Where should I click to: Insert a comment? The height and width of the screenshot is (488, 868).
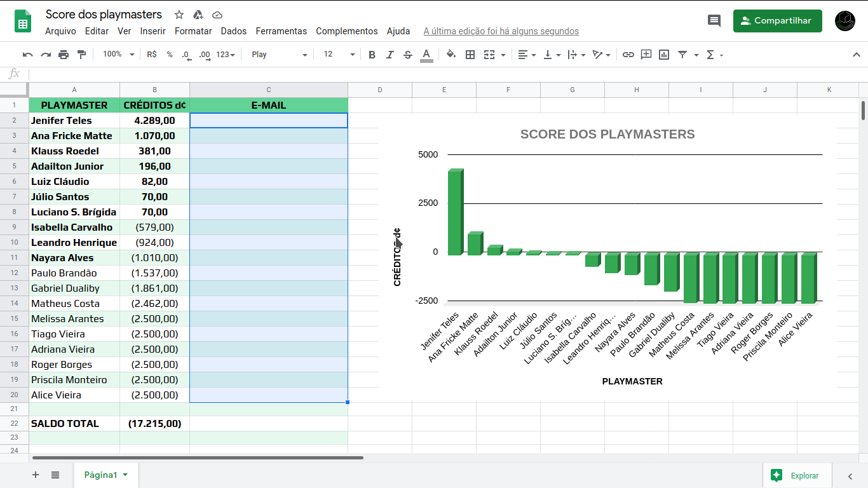646,55
